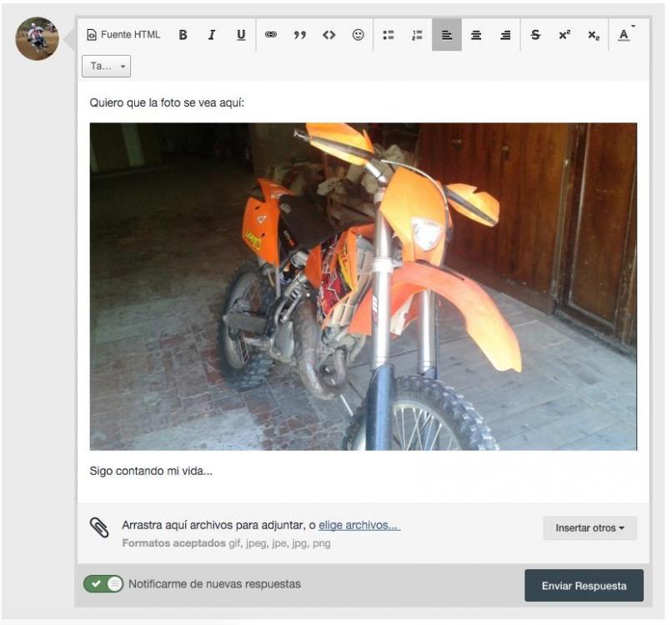672x625 pixels.
Task: Insert a bulleted list
Action: [388, 35]
